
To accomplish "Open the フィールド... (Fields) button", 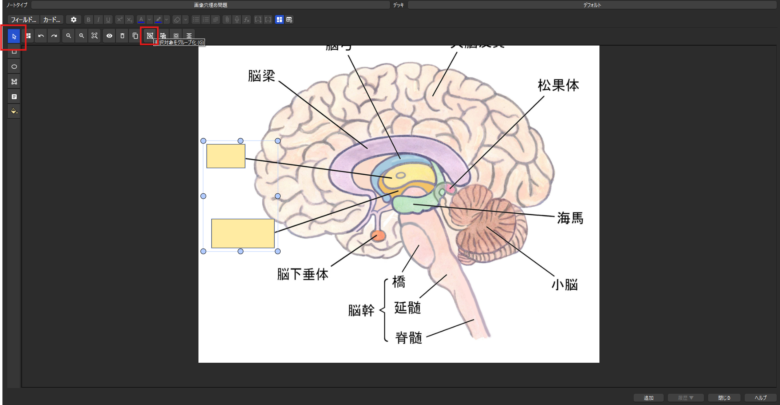I will 23,19.
